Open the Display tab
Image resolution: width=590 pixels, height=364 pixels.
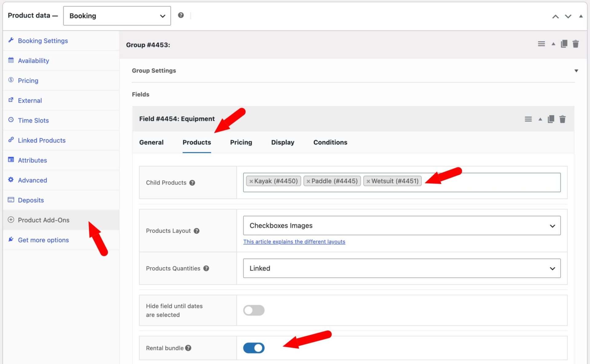pos(282,142)
